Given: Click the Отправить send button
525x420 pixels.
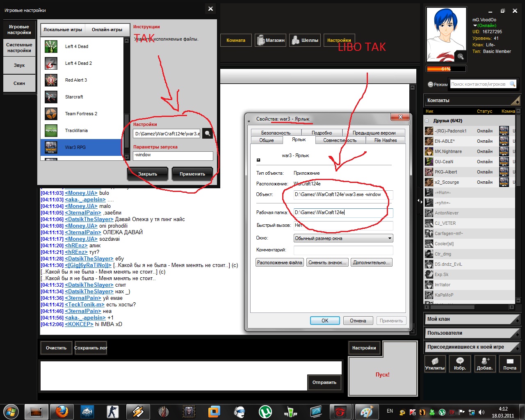Looking at the screenshot, I should click(324, 382).
